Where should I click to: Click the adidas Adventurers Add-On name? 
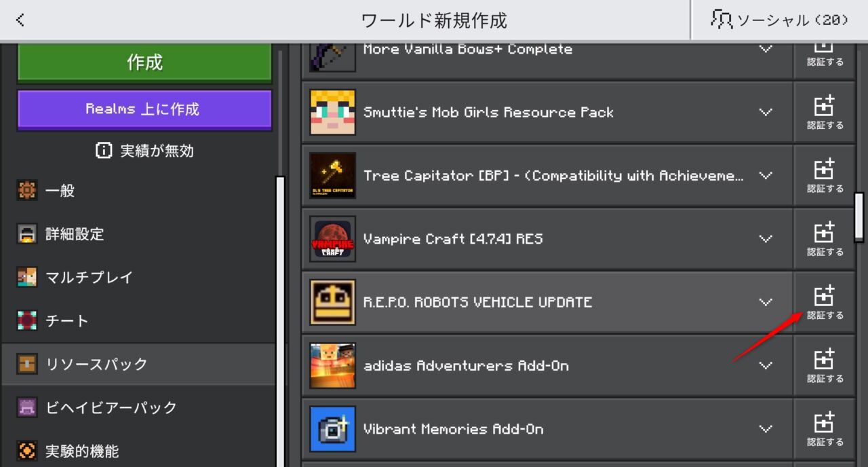pos(466,366)
